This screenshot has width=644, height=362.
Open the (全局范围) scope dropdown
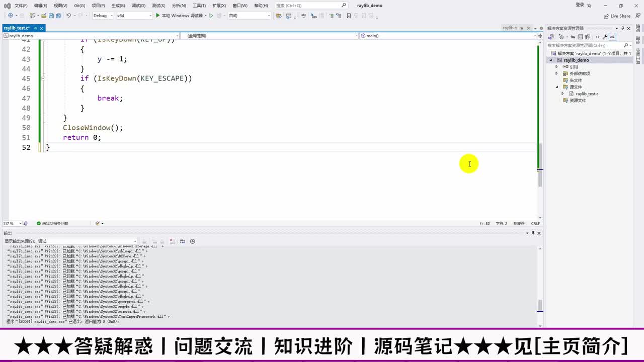[272, 36]
